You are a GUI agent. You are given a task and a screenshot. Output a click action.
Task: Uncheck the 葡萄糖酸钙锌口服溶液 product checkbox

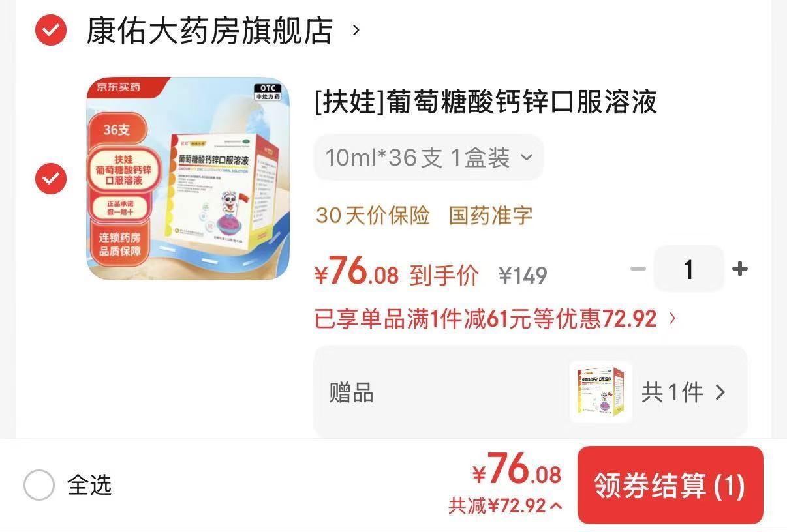[x=51, y=179]
